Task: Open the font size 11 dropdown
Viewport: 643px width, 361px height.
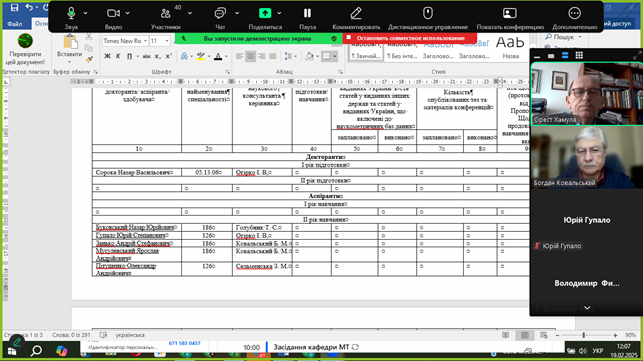Action: pos(167,41)
